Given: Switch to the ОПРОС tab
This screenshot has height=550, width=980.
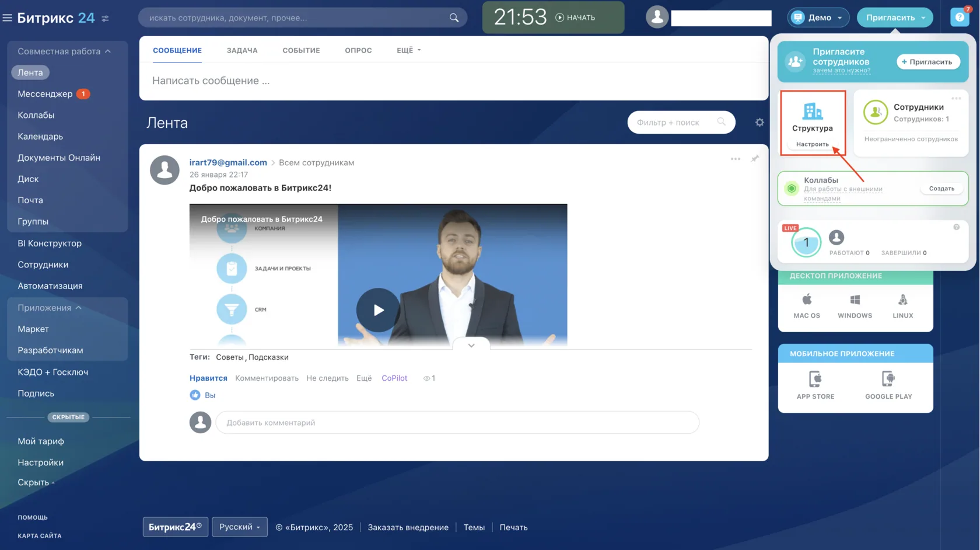Looking at the screenshot, I should point(358,50).
